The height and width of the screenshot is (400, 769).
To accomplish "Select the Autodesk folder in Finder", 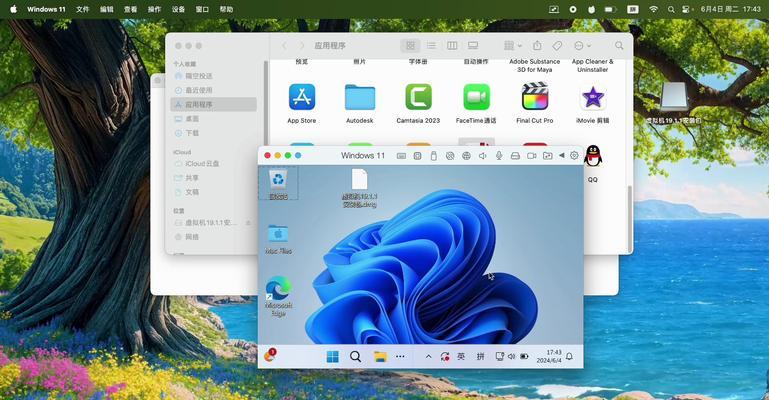I will pyautogui.click(x=359, y=103).
